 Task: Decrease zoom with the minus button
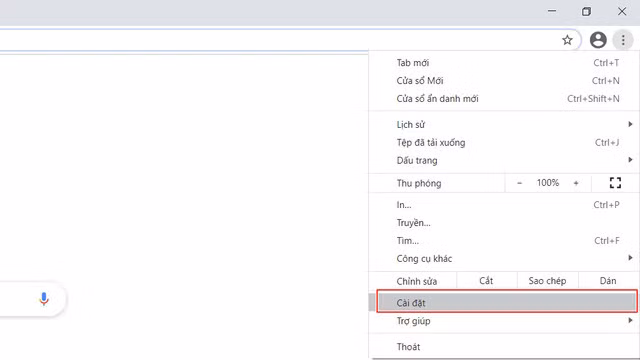519,183
